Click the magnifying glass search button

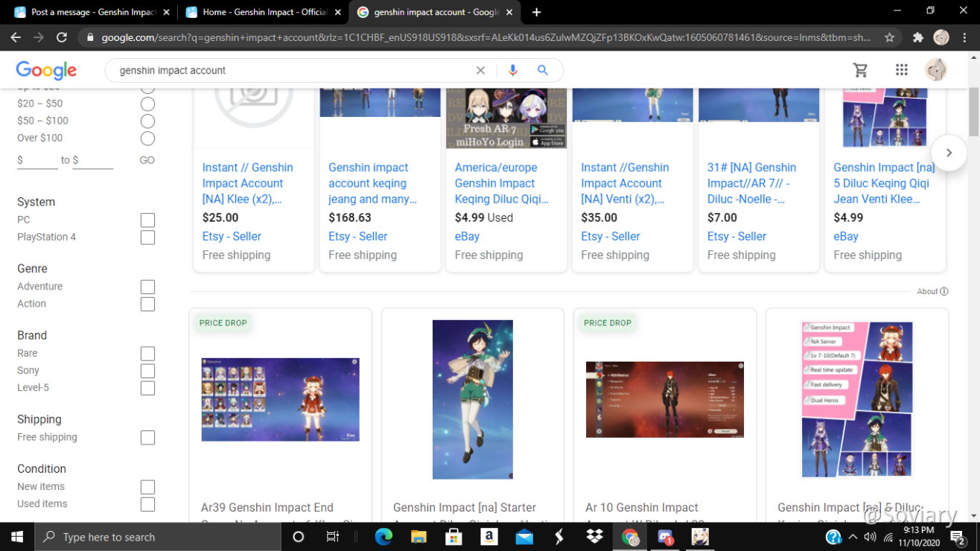[543, 70]
